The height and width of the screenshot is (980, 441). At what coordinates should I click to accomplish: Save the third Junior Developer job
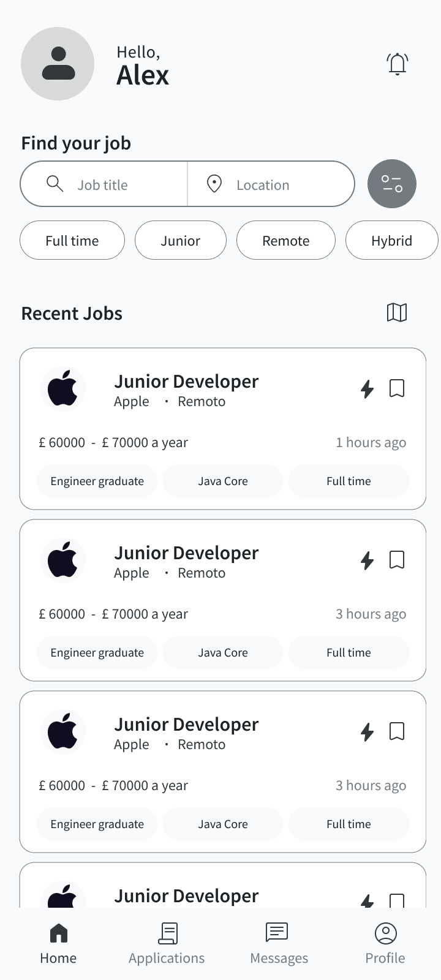[397, 731]
